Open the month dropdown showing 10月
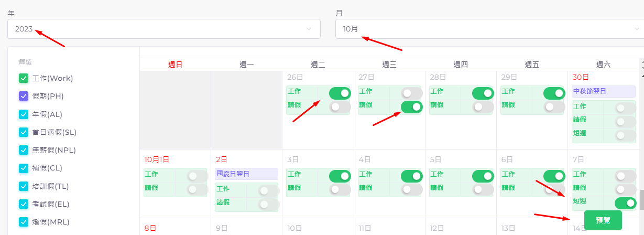The image size is (644, 235). coord(489,29)
